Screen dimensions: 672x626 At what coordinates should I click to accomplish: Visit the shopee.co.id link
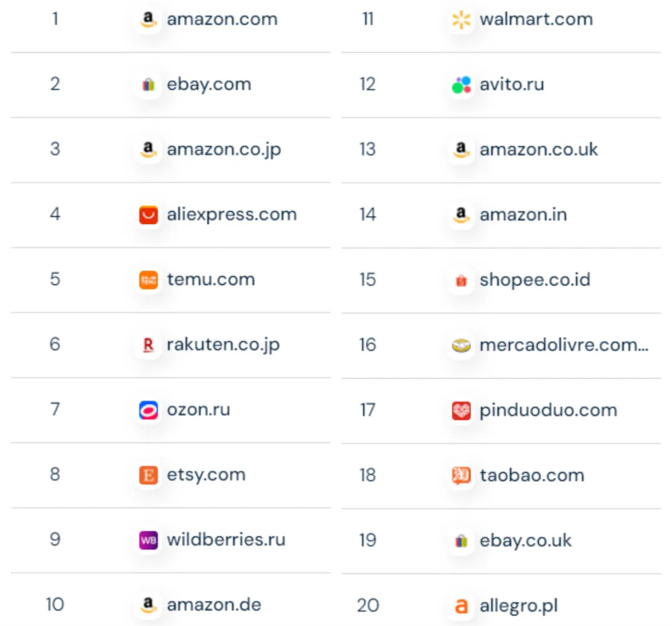tap(535, 280)
